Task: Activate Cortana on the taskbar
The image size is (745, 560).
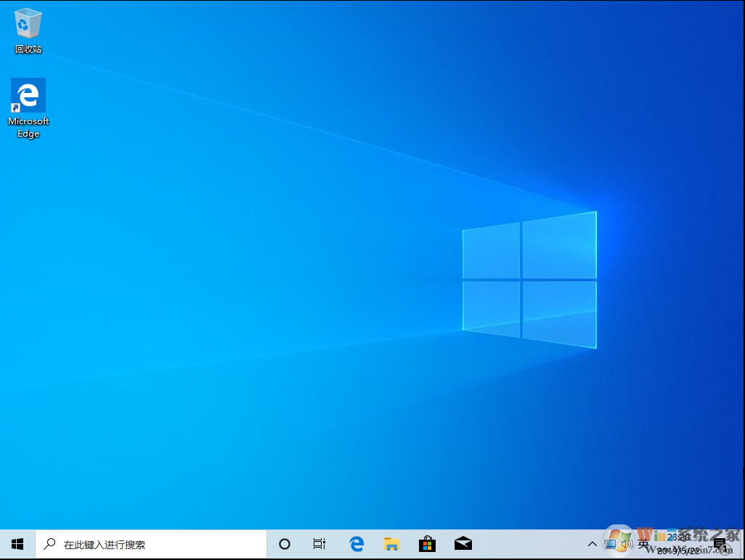Action: (284, 543)
